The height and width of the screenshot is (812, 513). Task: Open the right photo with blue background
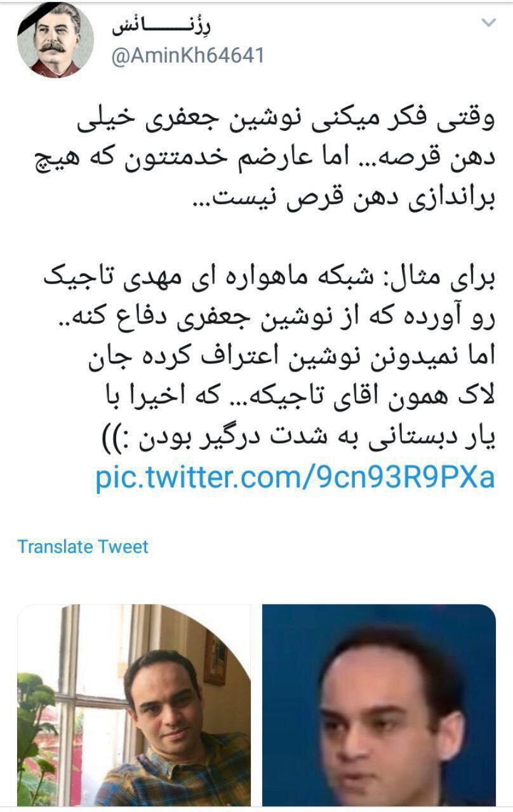pyautogui.click(x=379, y=705)
